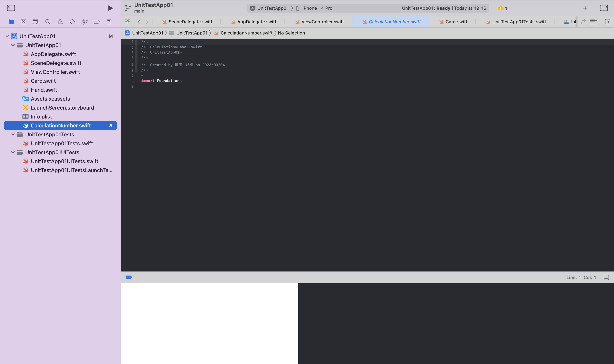Open LaunchScreen.storyboard in navigator
The height and width of the screenshot is (364, 614).
60,108
